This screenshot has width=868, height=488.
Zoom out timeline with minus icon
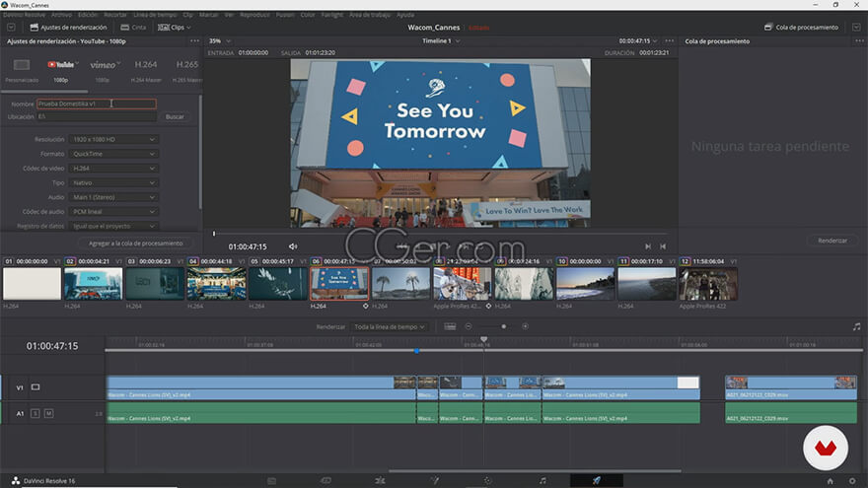tap(469, 326)
